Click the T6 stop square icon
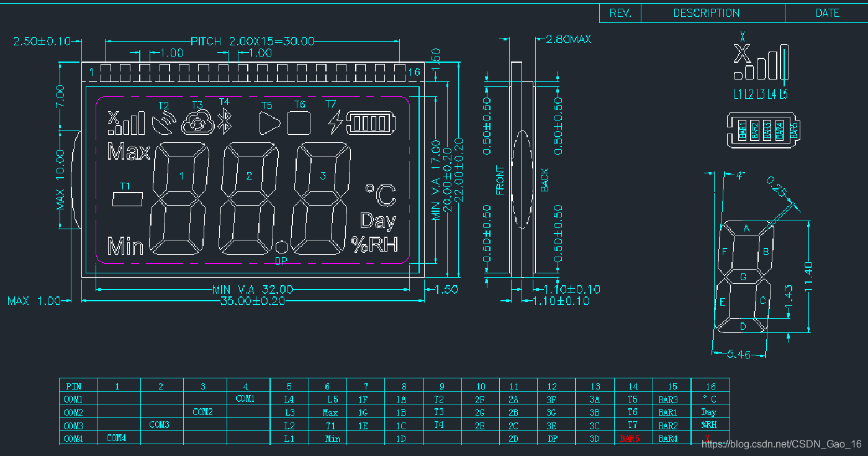Screen dimensions: 868x456 point(299,123)
